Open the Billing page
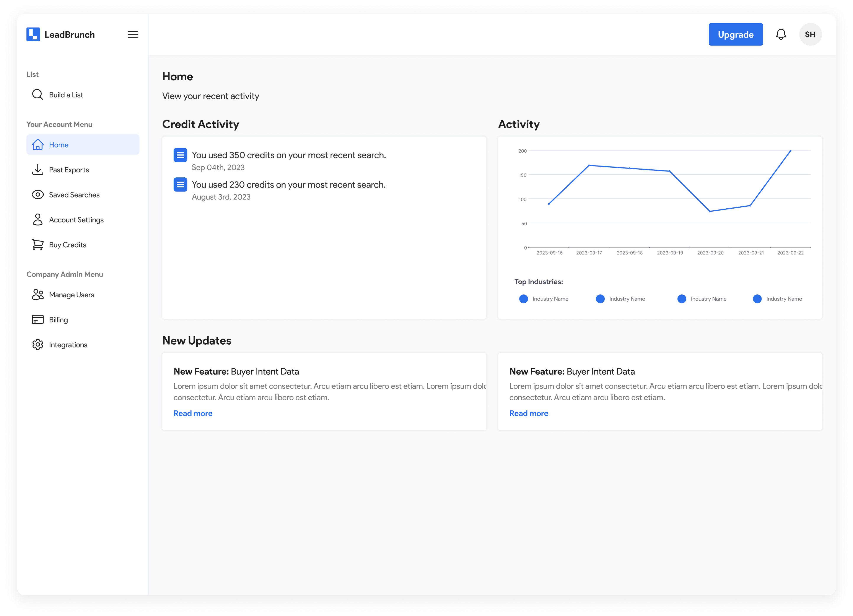Image resolution: width=853 pixels, height=616 pixels. click(83, 320)
